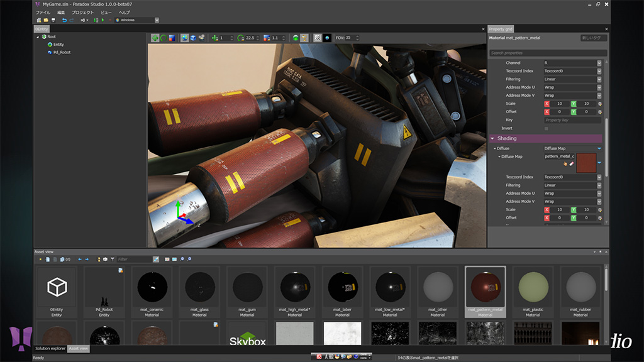The width and height of the screenshot is (644, 362).
Task: Select the translate gizmo tool in viewport toolbar
Action: click(x=155, y=38)
